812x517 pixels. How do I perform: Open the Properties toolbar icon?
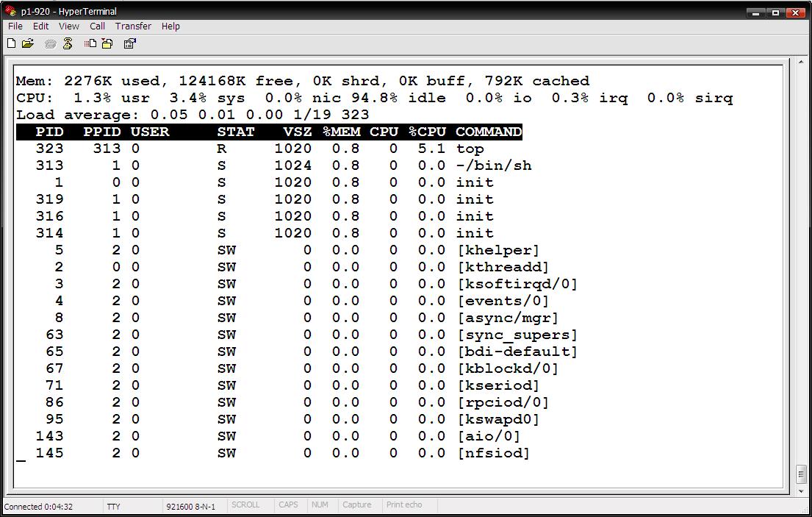[129, 43]
